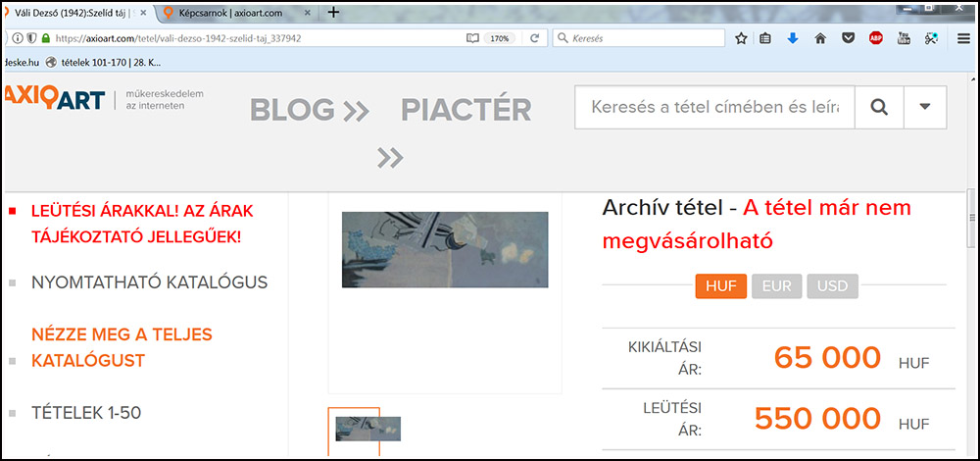Click the globe icon of tételek 101-170 bookmark
Viewport: 980px width, 461px height.
coord(51,61)
